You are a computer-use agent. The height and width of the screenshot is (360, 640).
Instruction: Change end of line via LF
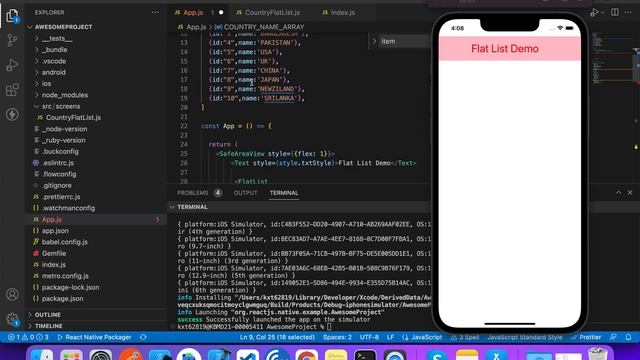coord(390,337)
